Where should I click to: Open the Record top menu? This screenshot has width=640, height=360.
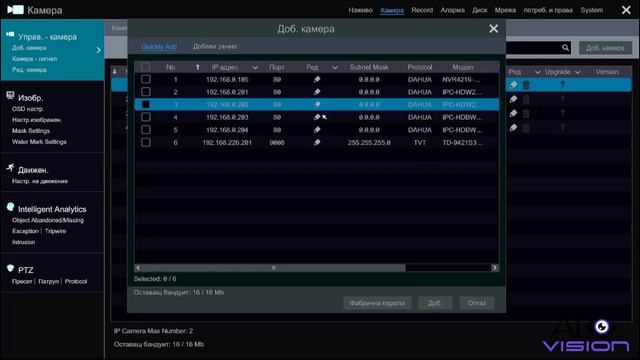point(422,10)
